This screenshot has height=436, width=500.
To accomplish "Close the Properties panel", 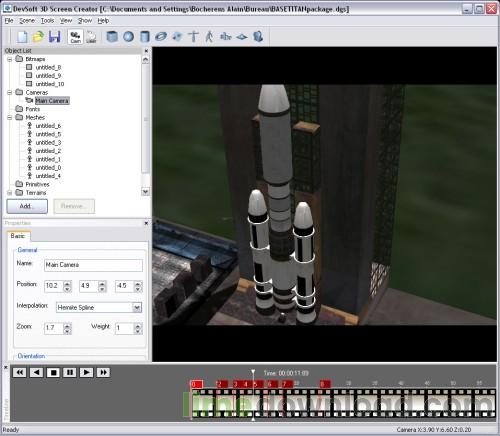I will tap(146, 223).
